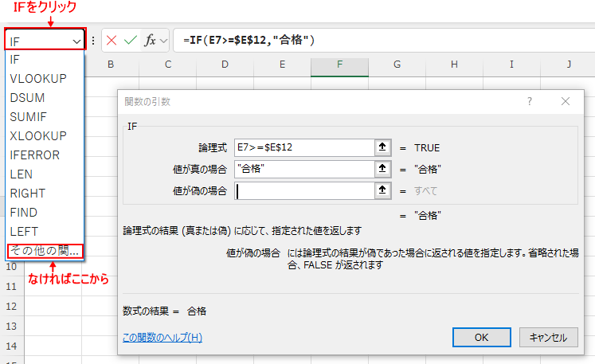This screenshot has height=364, width=595.
Task: Select row 10 header
Action: [x=12, y=267]
